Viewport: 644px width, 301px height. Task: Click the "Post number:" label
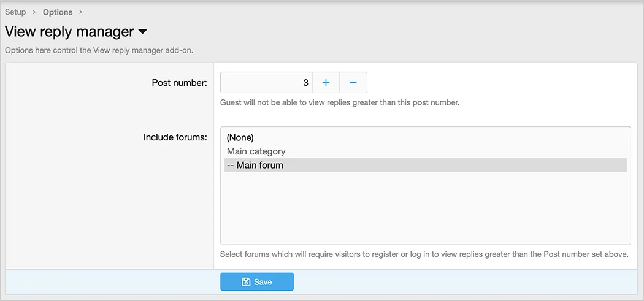(179, 83)
